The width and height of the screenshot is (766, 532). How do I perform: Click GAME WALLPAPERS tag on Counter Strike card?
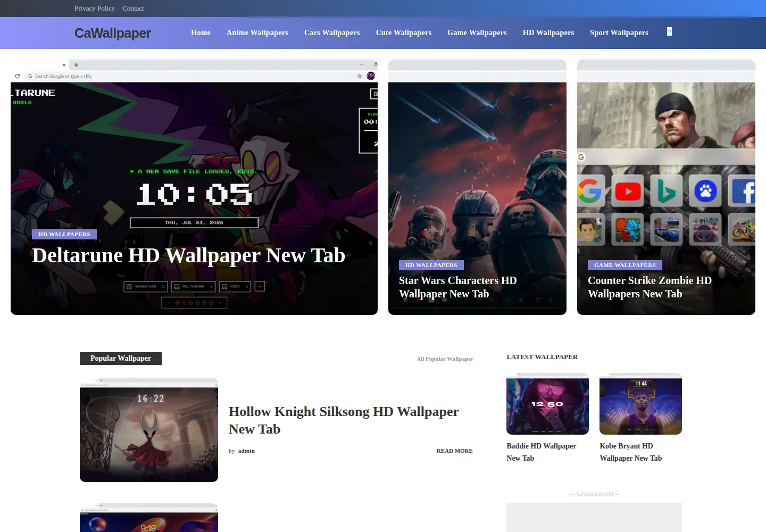click(625, 265)
